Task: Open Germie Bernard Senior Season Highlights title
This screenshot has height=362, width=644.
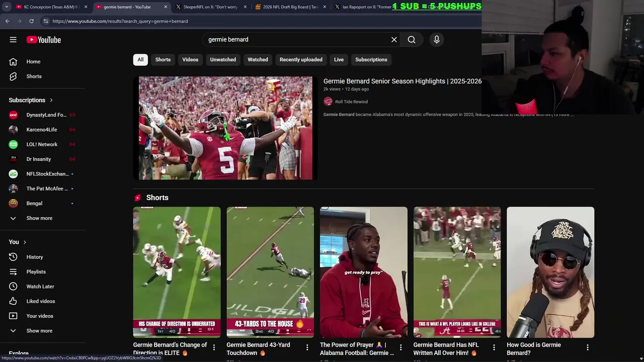Action: [x=403, y=81]
